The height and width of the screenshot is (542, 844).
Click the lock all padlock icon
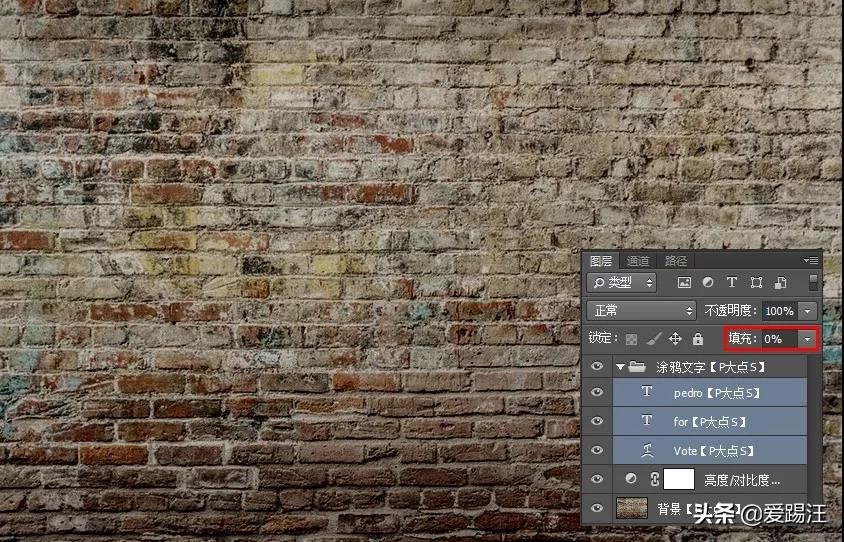pyautogui.click(x=697, y=339)
